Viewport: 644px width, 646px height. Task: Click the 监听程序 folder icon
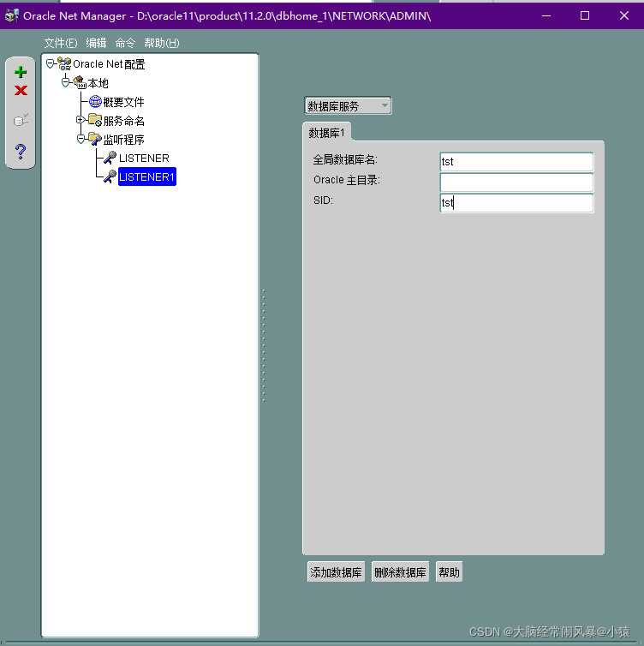tap(95, 139)
